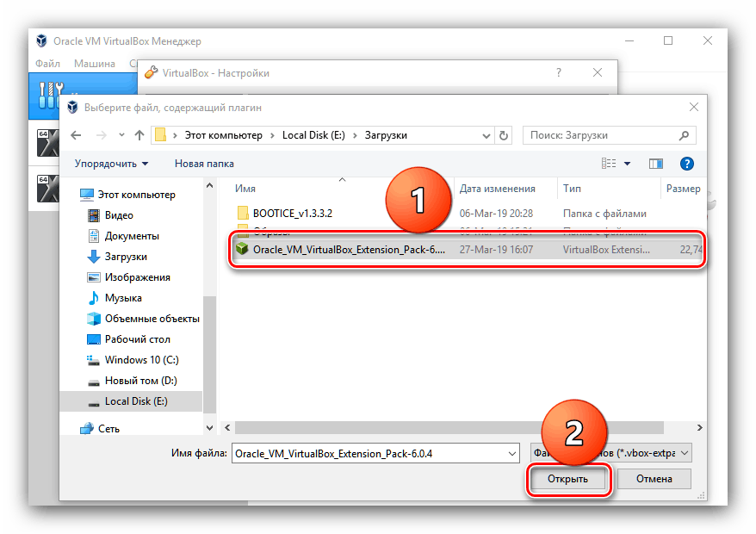Select the Новый том (D:) drive

(132, 381)
